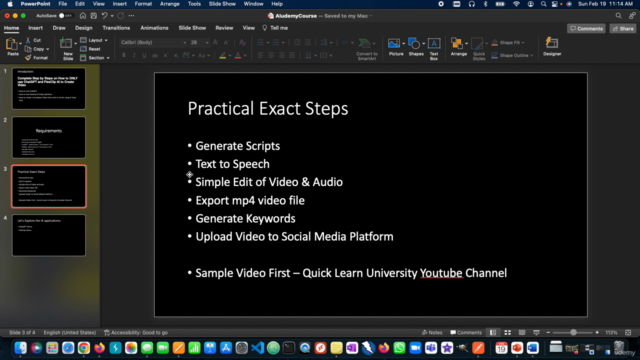Toggle Superscript formatting
Screen dimensions: 640x360
[165, 56]
